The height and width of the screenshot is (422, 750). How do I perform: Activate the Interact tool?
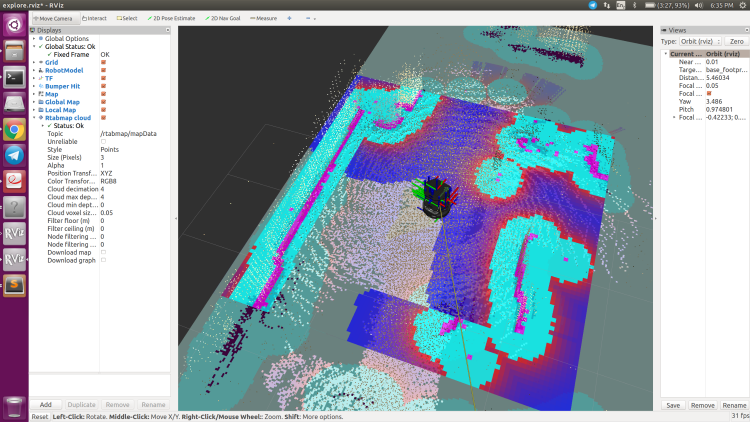tap(96, 18)
